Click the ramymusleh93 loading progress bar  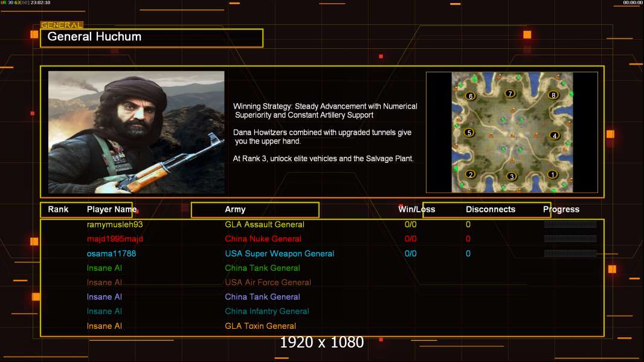click(x=570, y=224)
